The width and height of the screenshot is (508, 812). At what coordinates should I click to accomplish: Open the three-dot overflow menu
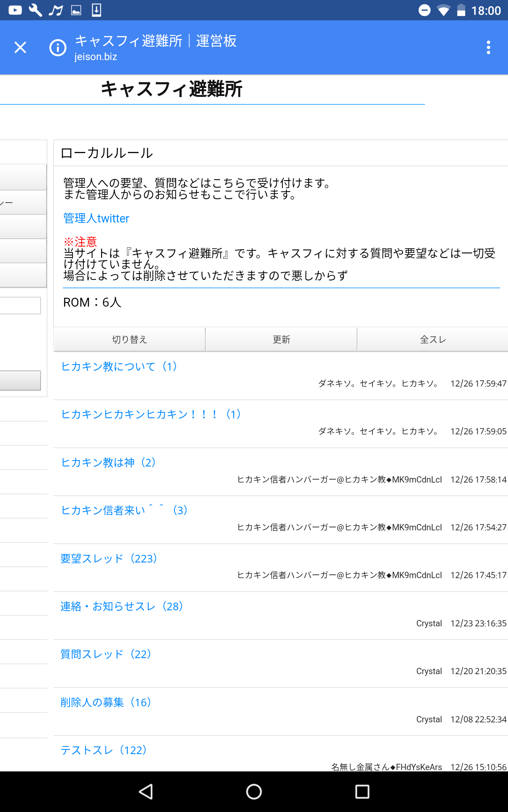pos(488,47)
